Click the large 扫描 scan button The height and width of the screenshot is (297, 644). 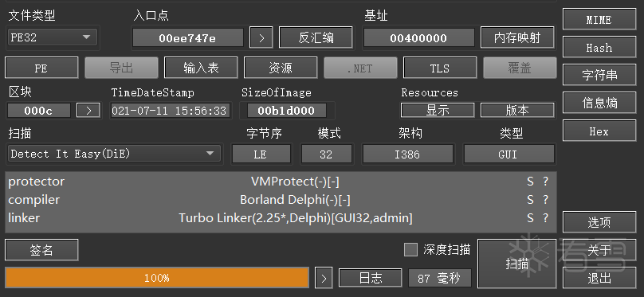click(x=517, y=264)
